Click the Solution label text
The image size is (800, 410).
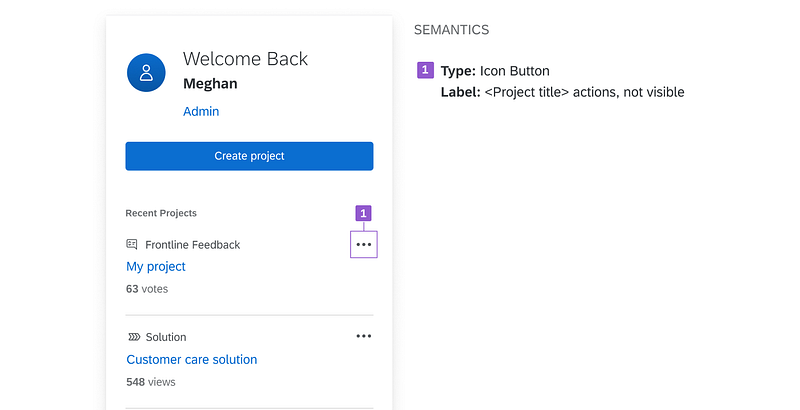(x=166, y=337)
